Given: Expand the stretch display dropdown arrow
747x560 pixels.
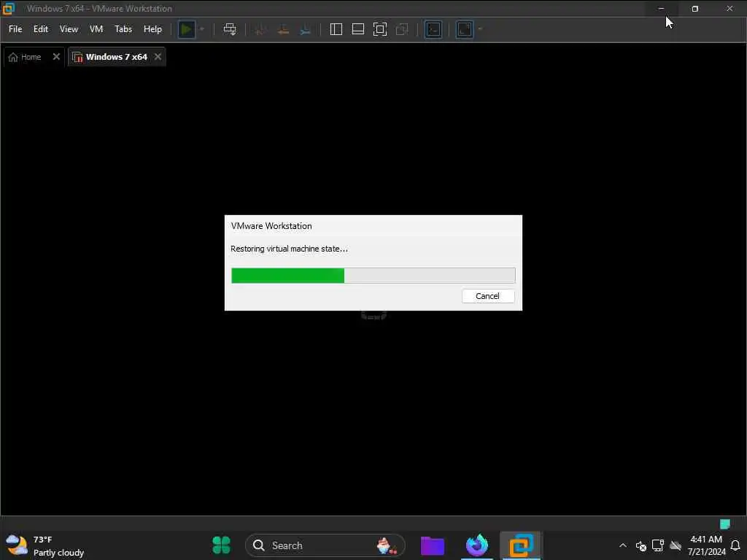Looking at the screenshot, I should [480, 29].
